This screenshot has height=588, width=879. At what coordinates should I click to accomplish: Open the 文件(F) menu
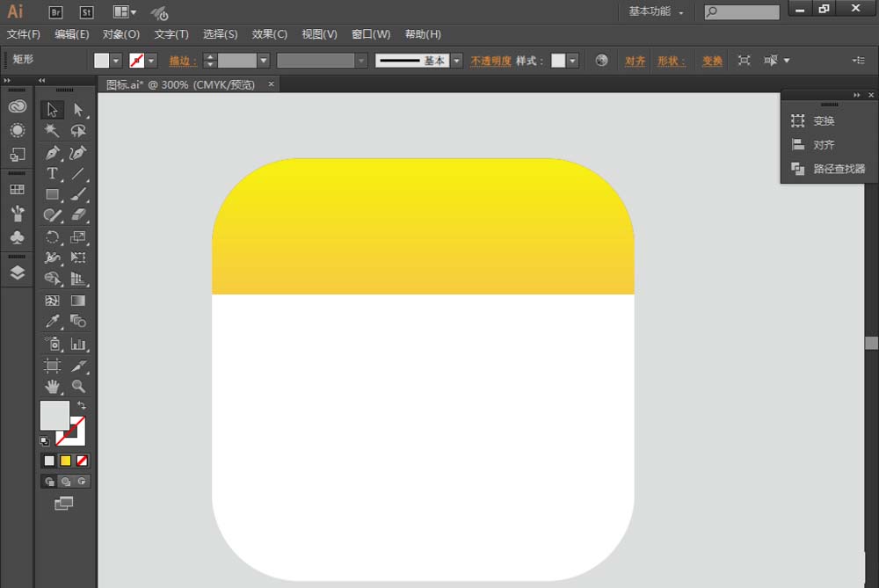[24, 34]
